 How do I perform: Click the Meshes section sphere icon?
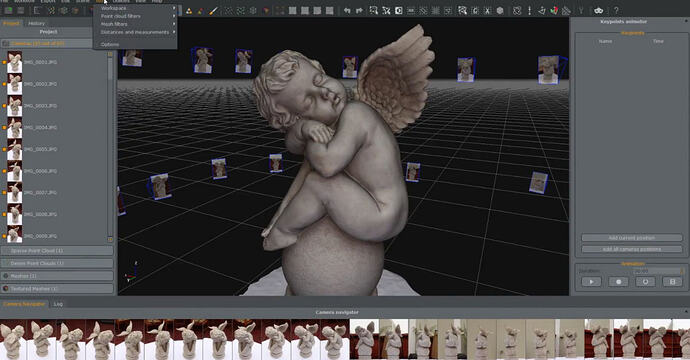pos(6,276)
